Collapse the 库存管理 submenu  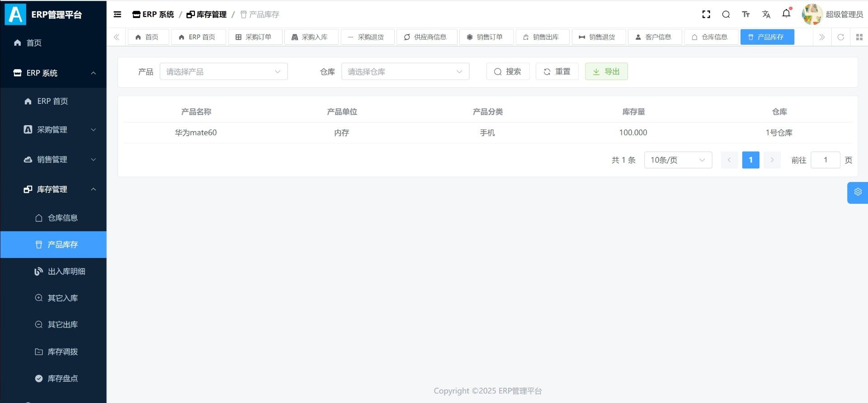53,189
